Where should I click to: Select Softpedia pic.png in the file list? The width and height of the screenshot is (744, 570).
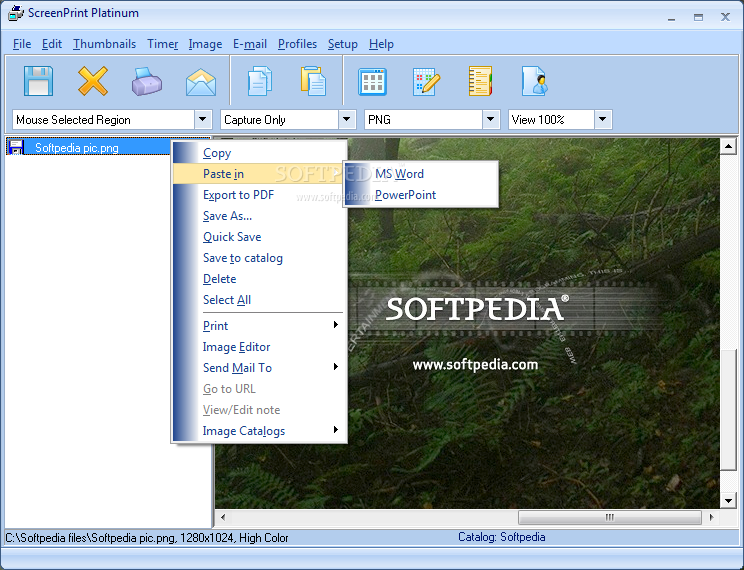pos(77,148)
